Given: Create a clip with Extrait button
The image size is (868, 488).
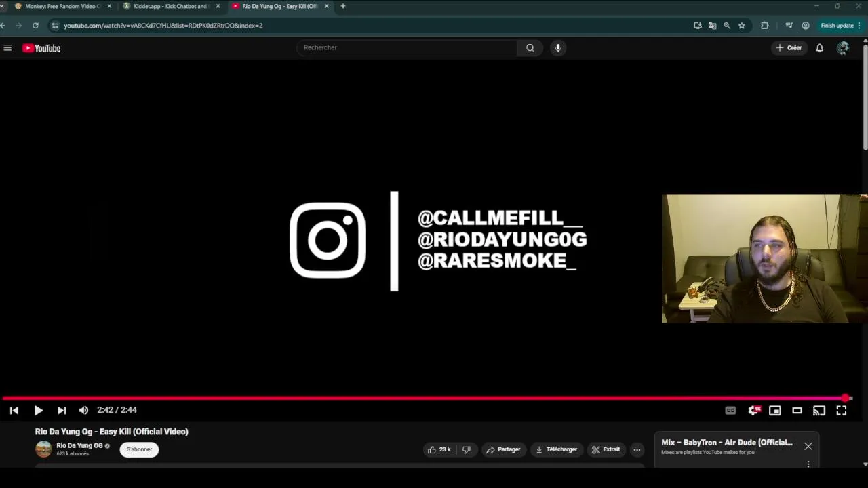Looking at the screenshot, I should tap(606, 449).
